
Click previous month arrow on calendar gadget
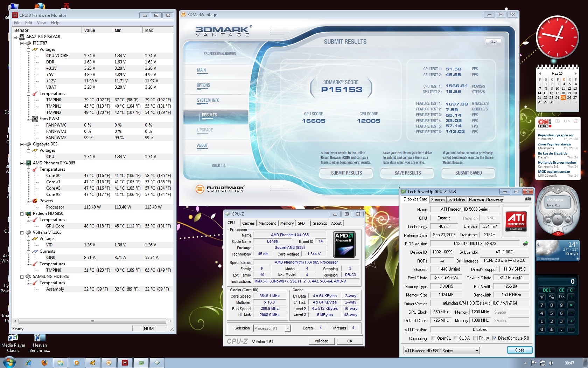[540, 74]
